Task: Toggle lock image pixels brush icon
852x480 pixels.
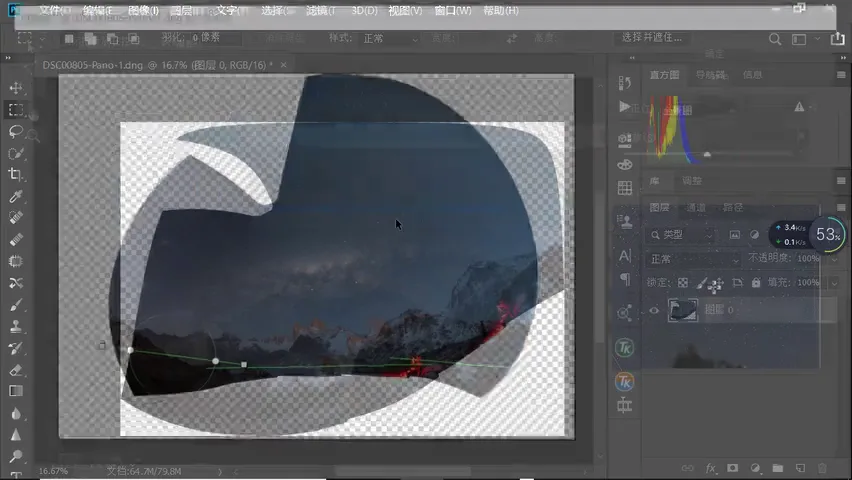Action: tap(701, 283)
